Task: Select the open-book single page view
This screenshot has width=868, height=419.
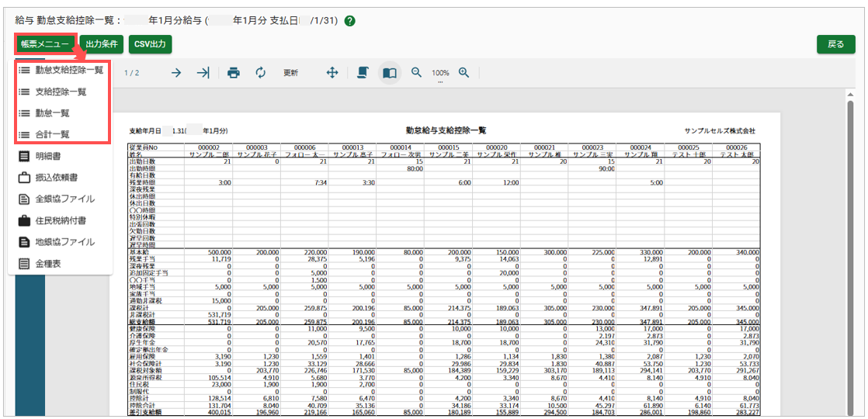Action: click(390, 73)
